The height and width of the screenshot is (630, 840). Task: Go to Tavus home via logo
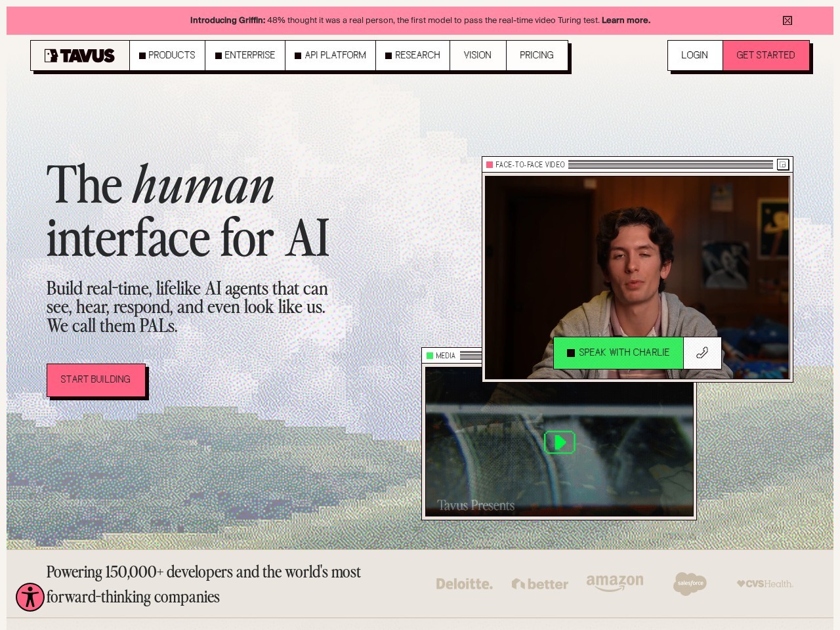click(80, 55)
